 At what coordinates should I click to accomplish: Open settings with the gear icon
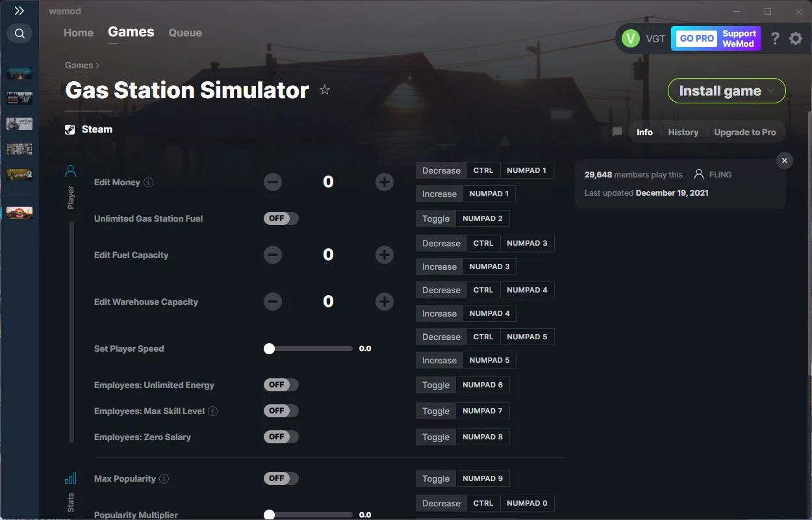click(x=796, y=38)
